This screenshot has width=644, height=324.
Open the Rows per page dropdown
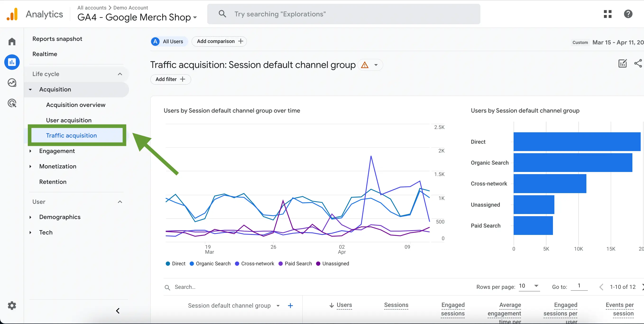point(528,286)
